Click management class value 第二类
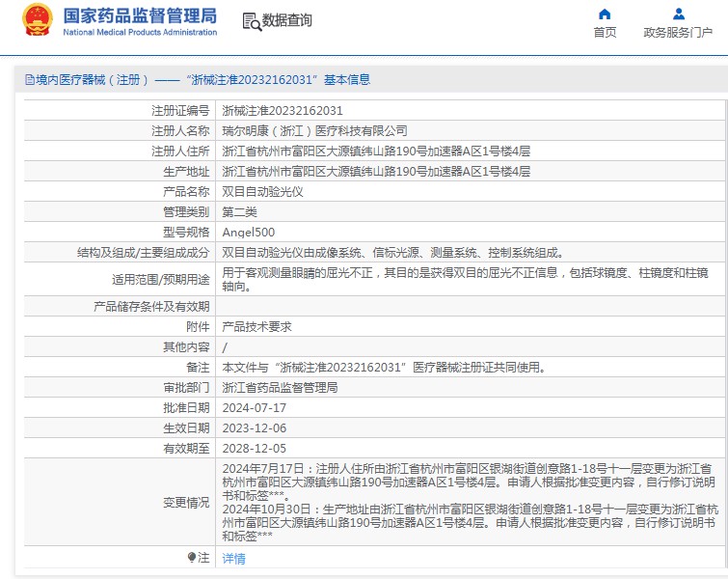 pos(239,212)
